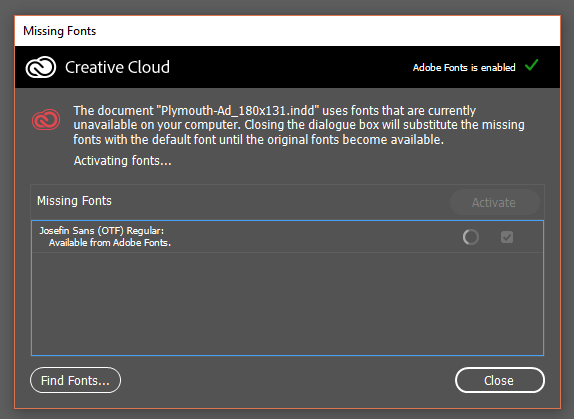Click the disabled Activate button

[495, 202]
